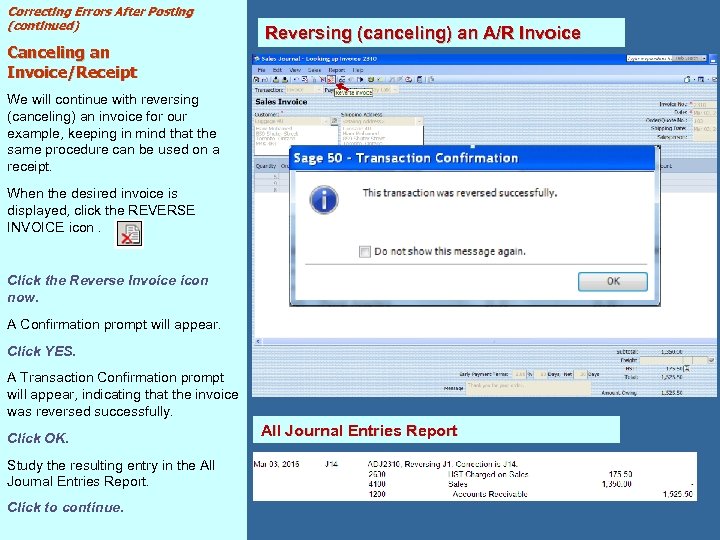The height and width of the screenshot is (540, 720).
Task: Open the File menu
Action: coord(261,70)
